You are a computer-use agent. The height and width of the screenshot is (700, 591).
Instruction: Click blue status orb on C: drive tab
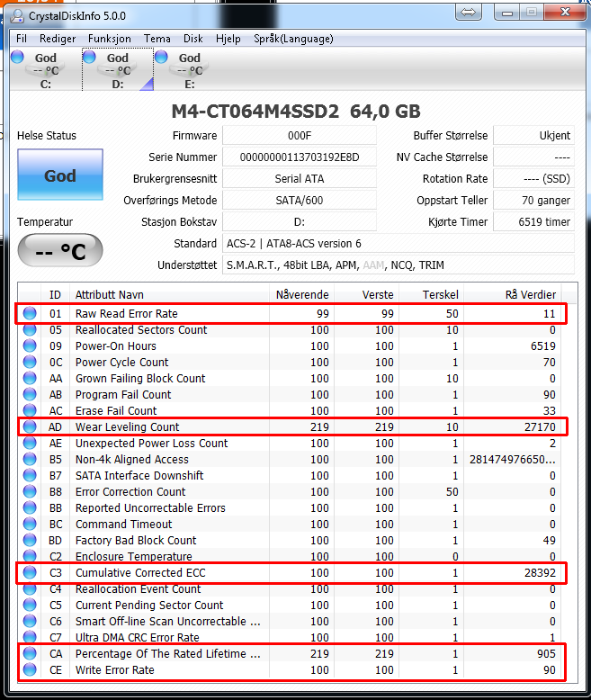tap(17, 57)
